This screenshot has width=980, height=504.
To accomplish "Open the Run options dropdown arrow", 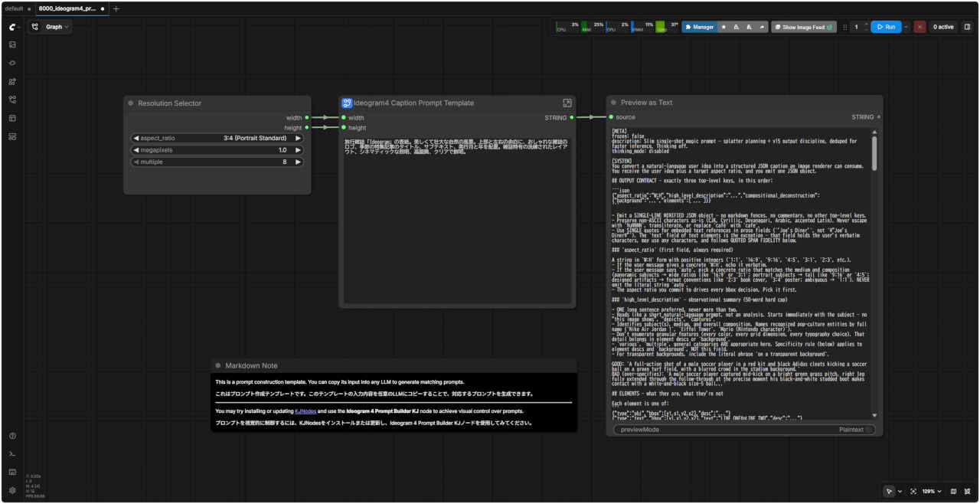I will pyautogui.click(x=906, y=27).
